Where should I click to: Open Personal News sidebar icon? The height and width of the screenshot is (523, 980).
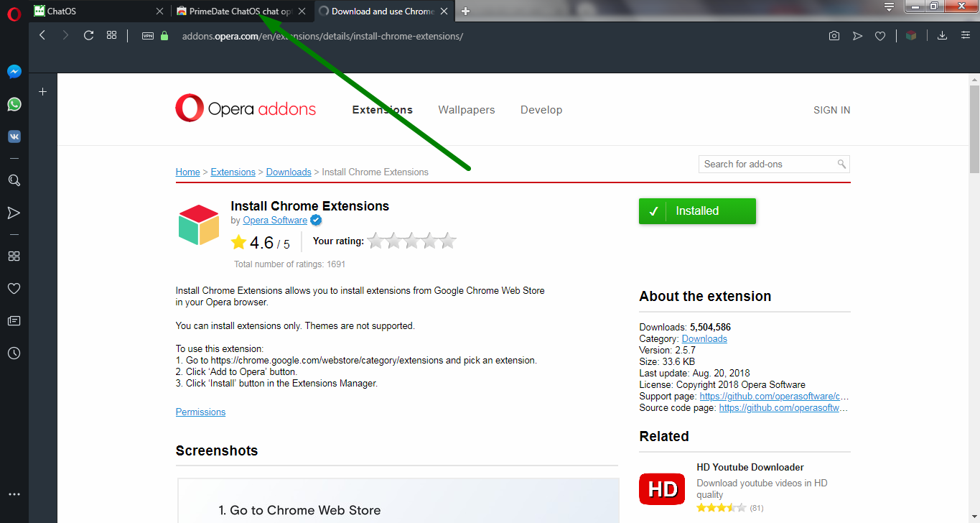pos(14,321)
